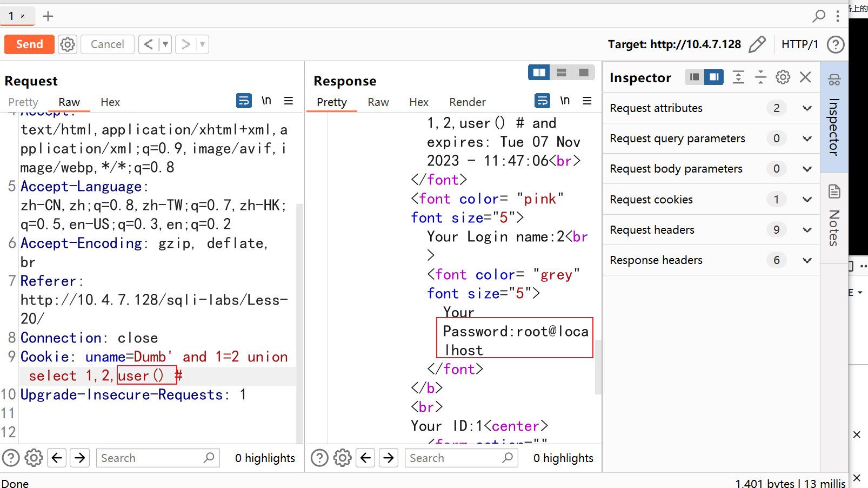This screenshot has width=868, height=488.
Task: Open search icon in the tab bar
Action: click(x=819, y=16)
